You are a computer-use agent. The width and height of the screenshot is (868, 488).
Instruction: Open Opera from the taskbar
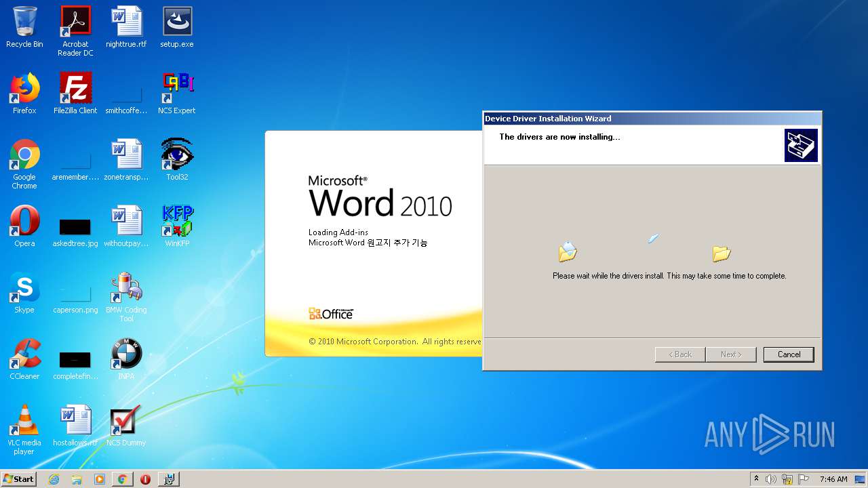(145, 479)
